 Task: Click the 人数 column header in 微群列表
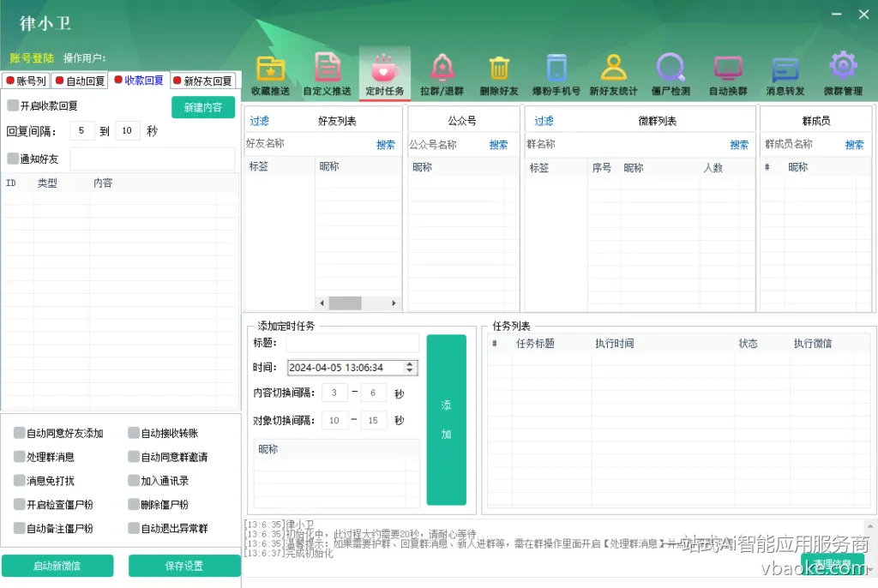point(713,167)
